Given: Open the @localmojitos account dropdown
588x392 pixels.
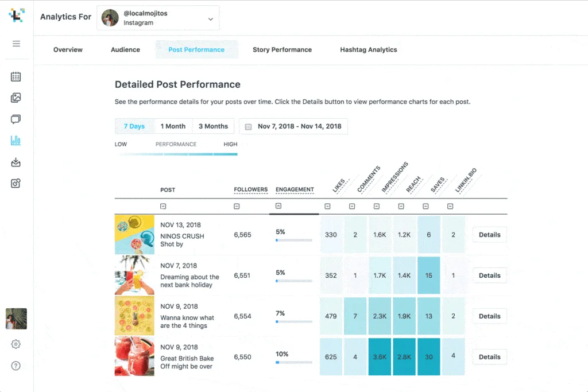Looking at the screenshot, I should [x=158, y=18].
